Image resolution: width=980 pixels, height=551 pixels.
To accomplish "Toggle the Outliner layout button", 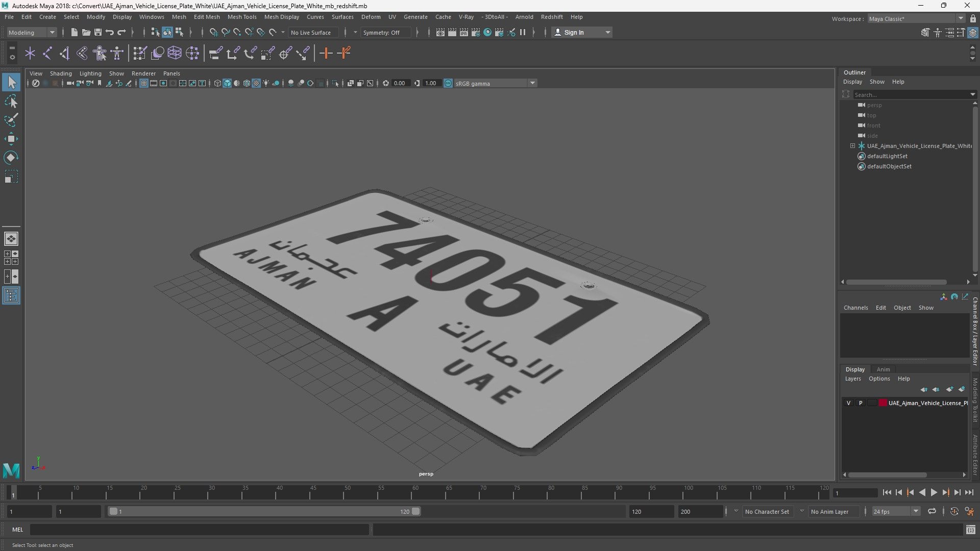I will [x=11, y=296].
